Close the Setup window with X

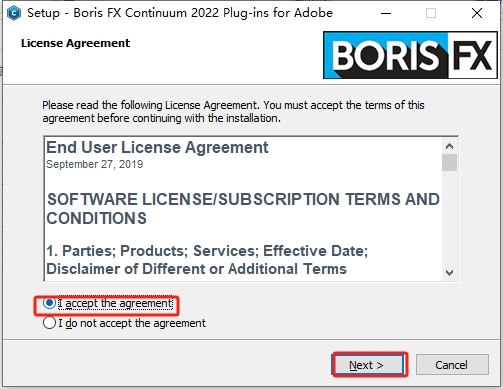pyautogui.click(x=477, y=13)
